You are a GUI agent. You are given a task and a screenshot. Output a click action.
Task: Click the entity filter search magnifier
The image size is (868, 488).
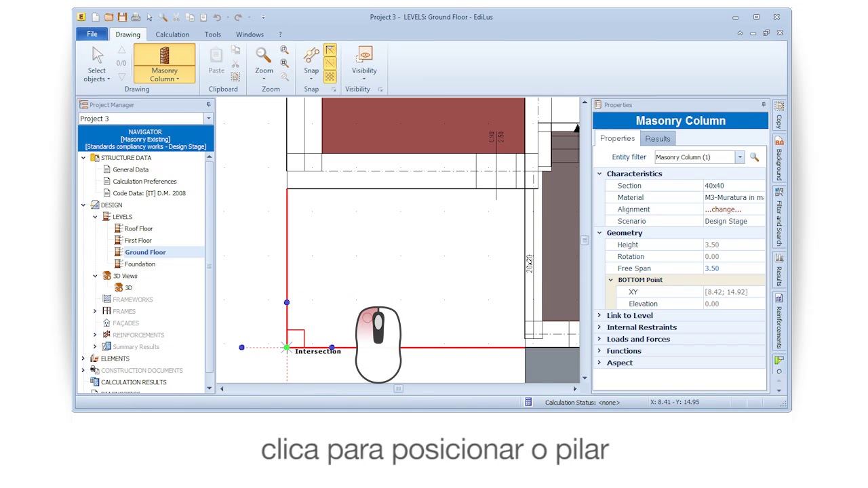(x=754, y=157)
